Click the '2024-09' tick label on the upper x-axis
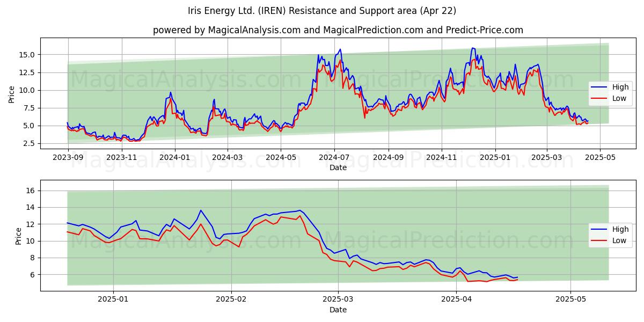 [389, 157]
